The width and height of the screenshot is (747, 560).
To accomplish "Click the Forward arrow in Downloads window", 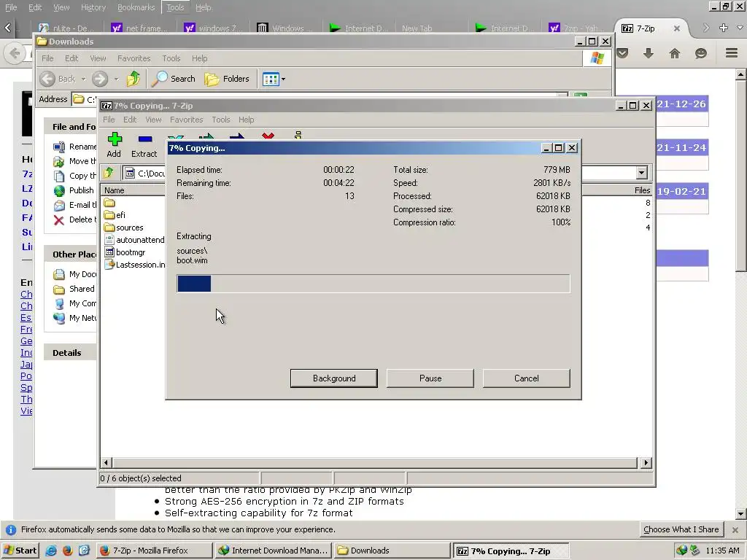I will tap(100, 79).
